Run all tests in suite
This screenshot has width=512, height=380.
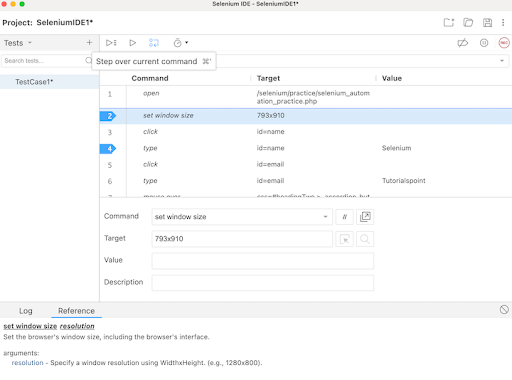(x=111, y=43)
